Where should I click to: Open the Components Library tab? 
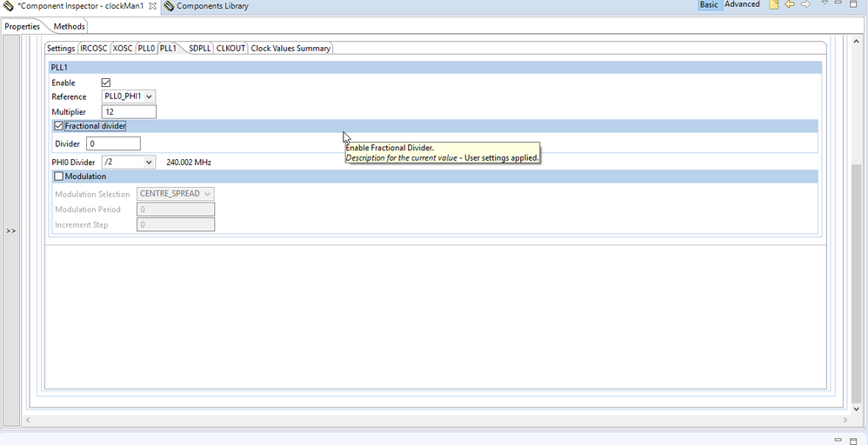[x=212, y=6]
